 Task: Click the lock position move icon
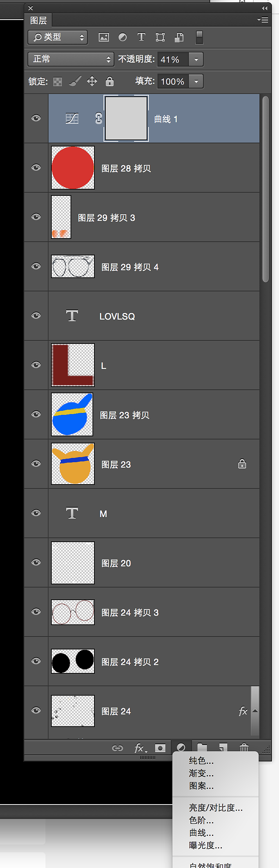click(x=92, y=81)
